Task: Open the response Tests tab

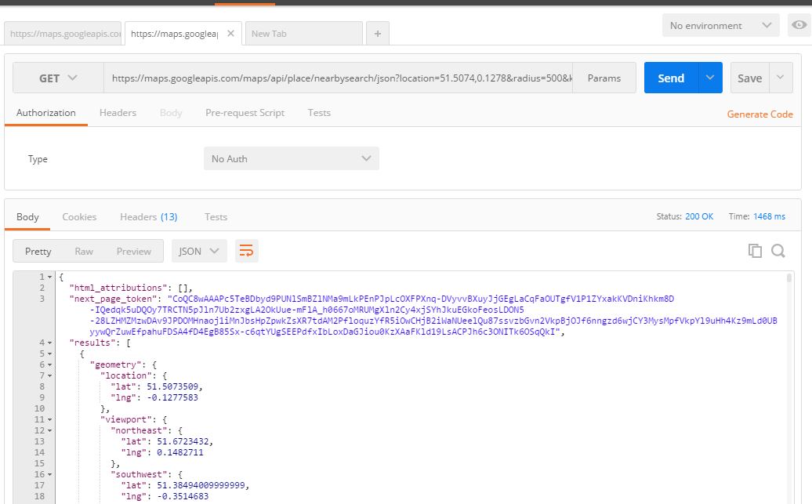Action: [x=216, y=217]
